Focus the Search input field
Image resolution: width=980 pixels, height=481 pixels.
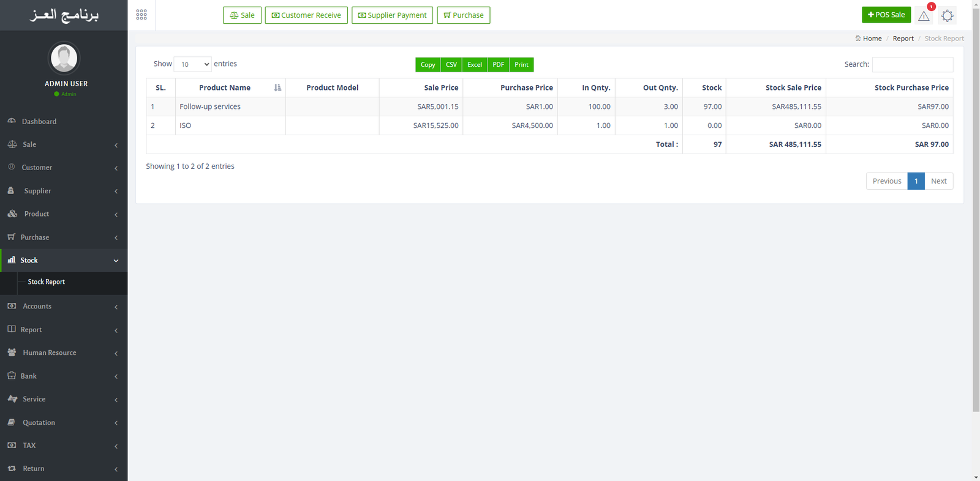coord(912,64)
